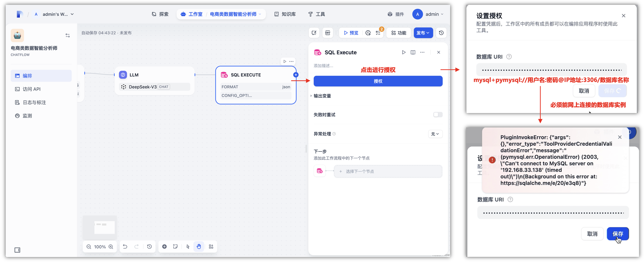644x262 pixels.
Task: Click the checklist icon with badge 2
Action: [378, 33]
